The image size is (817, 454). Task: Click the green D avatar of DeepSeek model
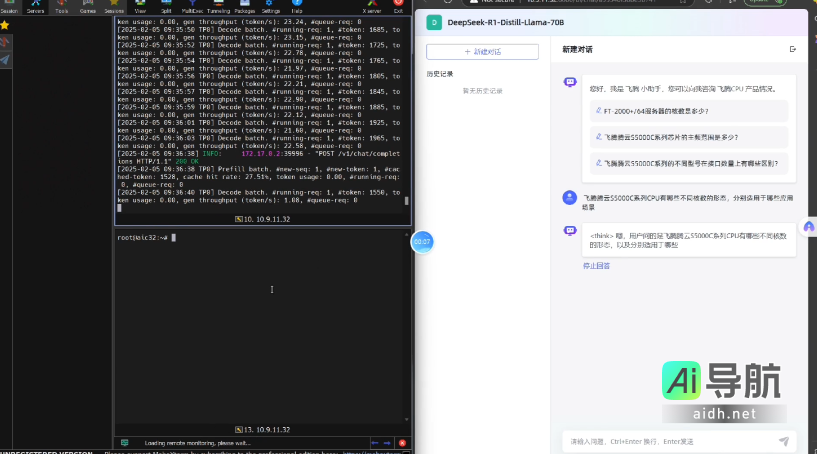(x=434, y=22)
